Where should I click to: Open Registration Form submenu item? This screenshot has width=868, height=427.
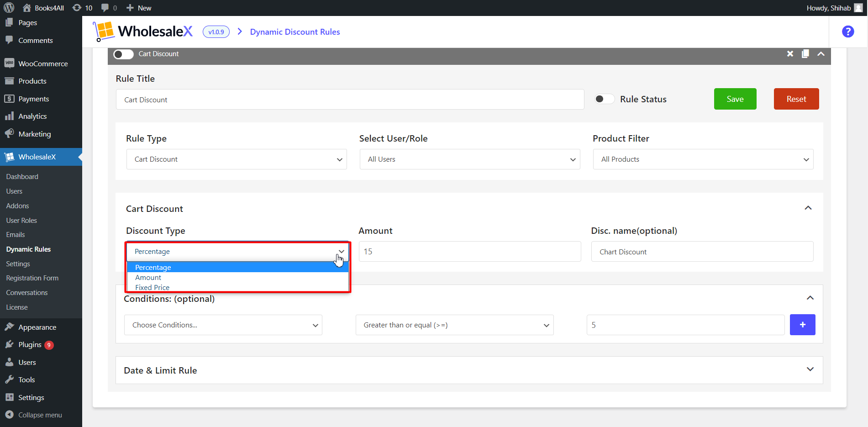pos(32,278)
